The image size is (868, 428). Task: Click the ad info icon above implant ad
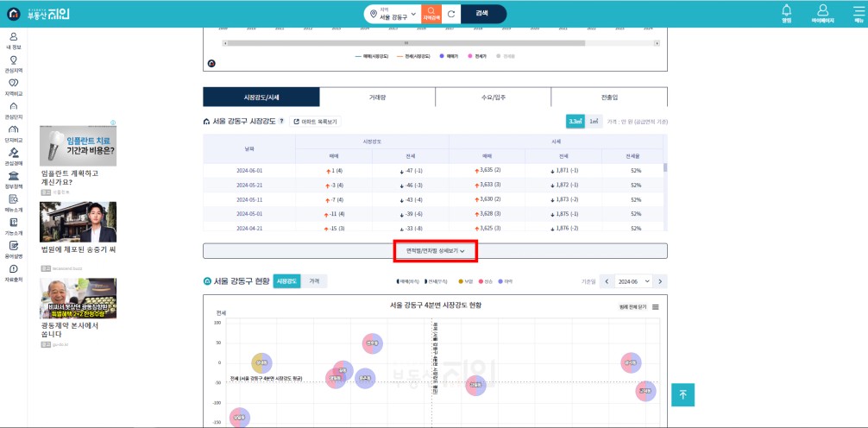pyautogui.click(x=113, y=123)
